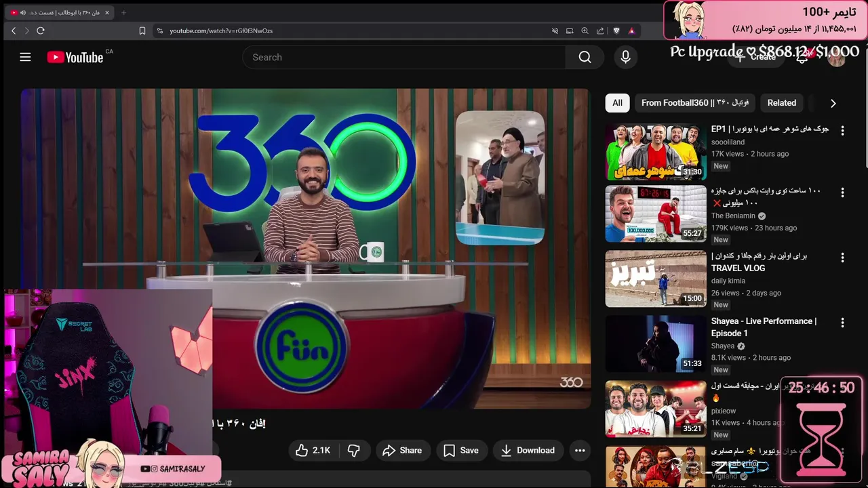This screenshot has height=488, width=868.
Task: Click the video player to pause
Action: 305,248
